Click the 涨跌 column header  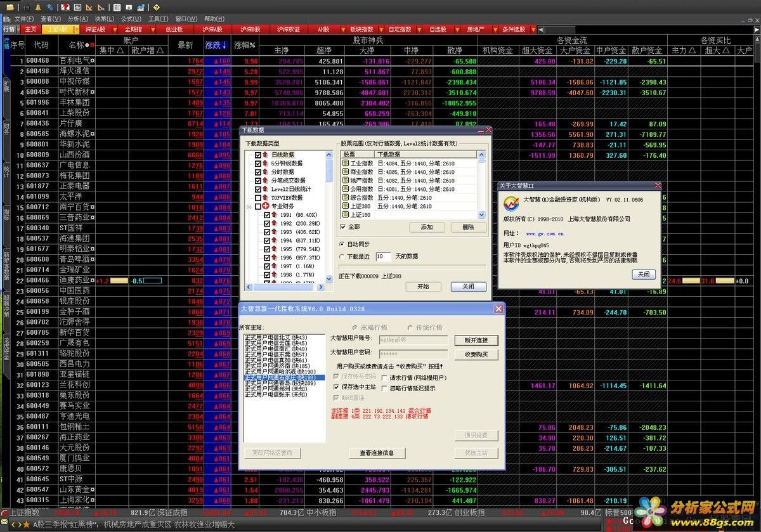[216, 45]
